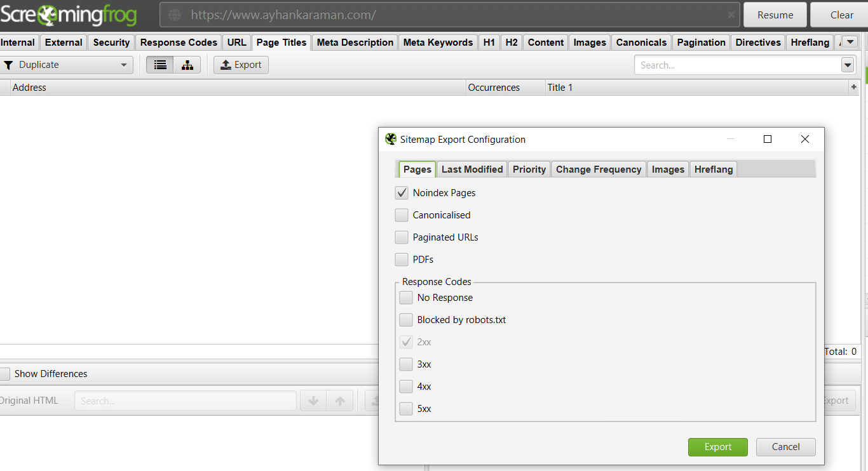The width and height of the screenshot is (868, 471).
Task: Clear the URL bar with the X icon
Action: (x=731, y=15)
